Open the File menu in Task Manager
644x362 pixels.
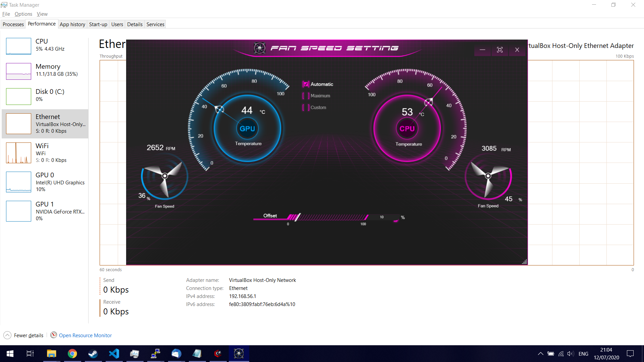[6, 14]
